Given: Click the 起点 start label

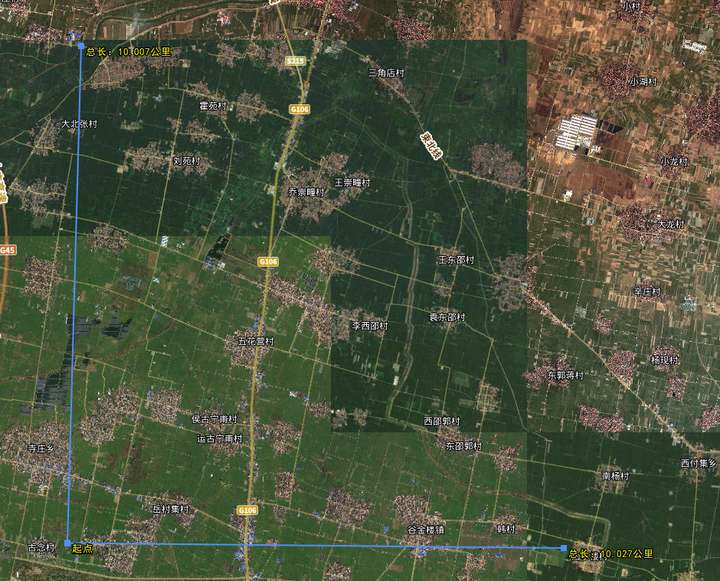Looking at the screenshot, I should tap(82, 548).
